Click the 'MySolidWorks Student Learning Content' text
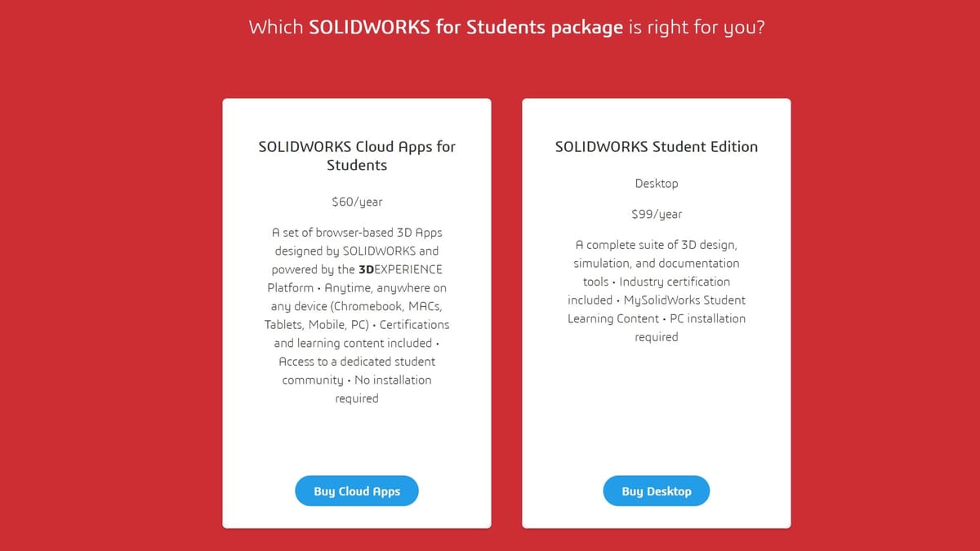980x551 pixels. [x=657, y=309]
